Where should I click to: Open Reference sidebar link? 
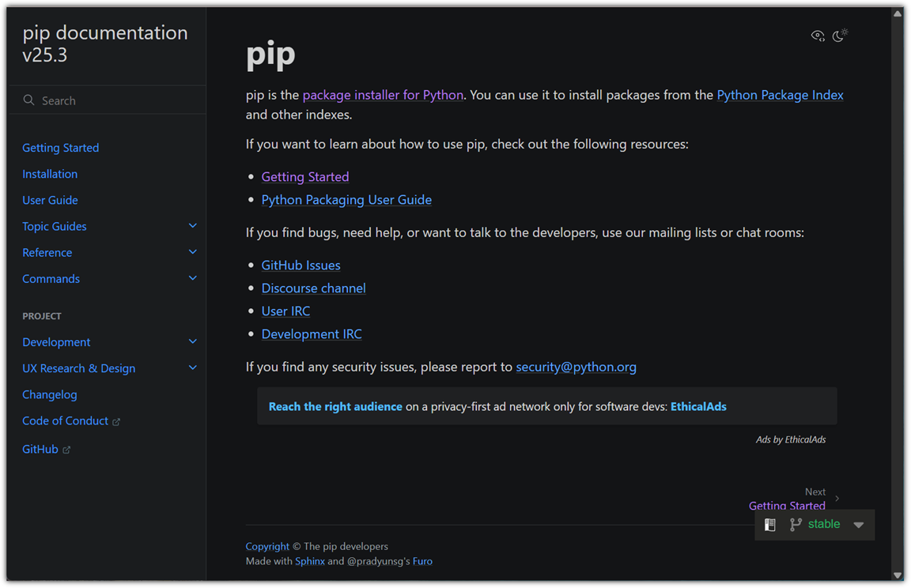pos(47,252)
